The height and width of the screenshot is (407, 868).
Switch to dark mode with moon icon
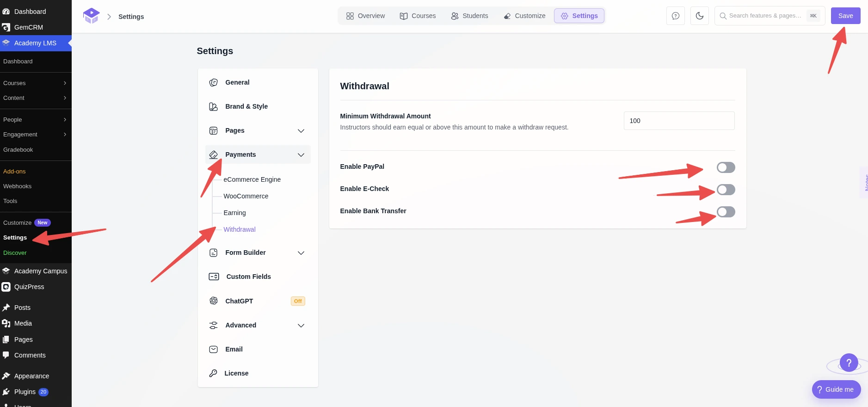pos(700,16)
